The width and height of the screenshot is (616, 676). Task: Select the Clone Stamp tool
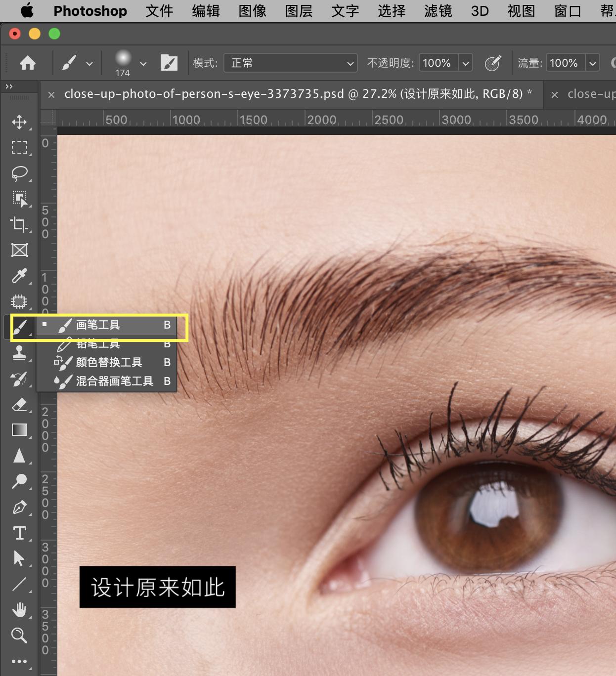19,353
